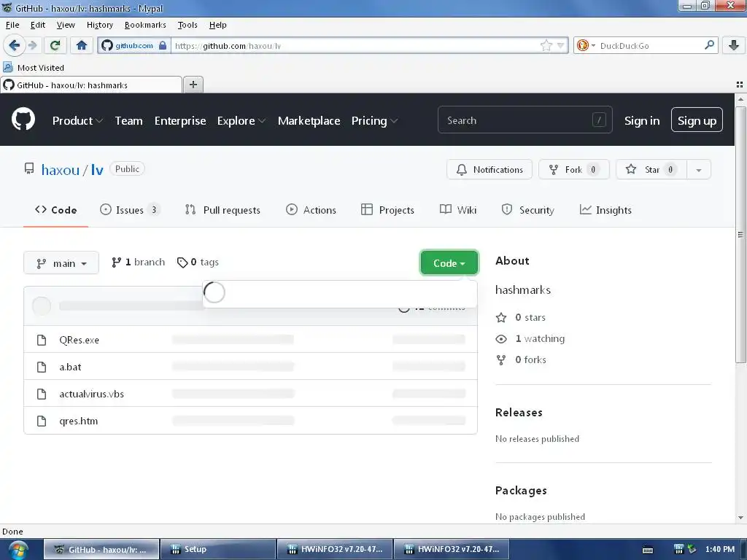
Task: Click the browser forward arrow
Action: (32, 46)
